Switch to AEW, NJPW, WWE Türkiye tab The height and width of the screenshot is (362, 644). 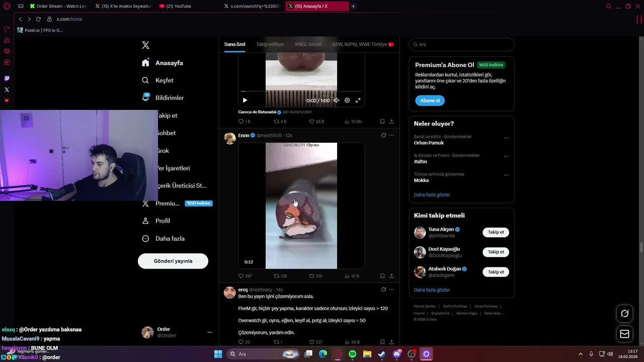coord(363,44)
